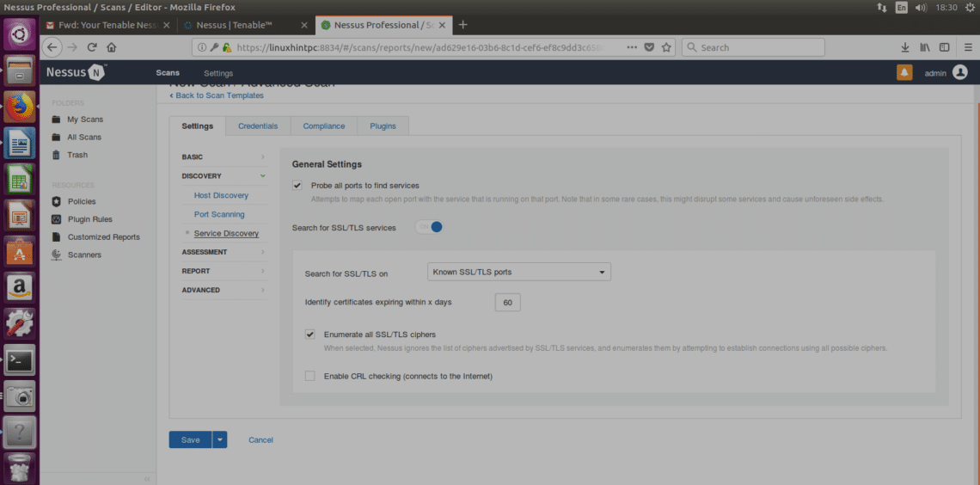Open the Known SSL/TLS ports dropdown
This screenshot has height=485, width=980.
coord(518,273)
